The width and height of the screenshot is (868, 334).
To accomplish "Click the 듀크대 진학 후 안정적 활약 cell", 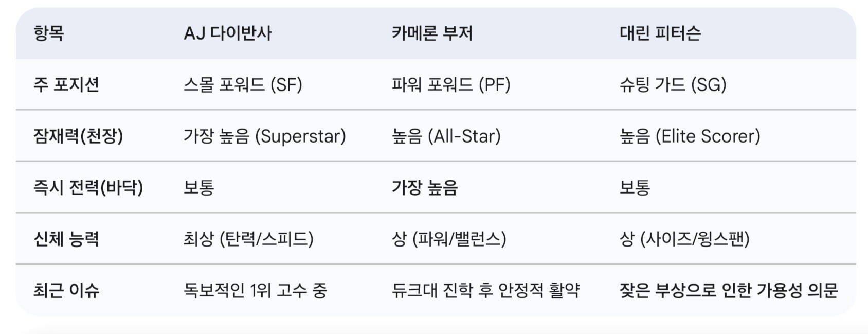I will click(x=486, y=290).
